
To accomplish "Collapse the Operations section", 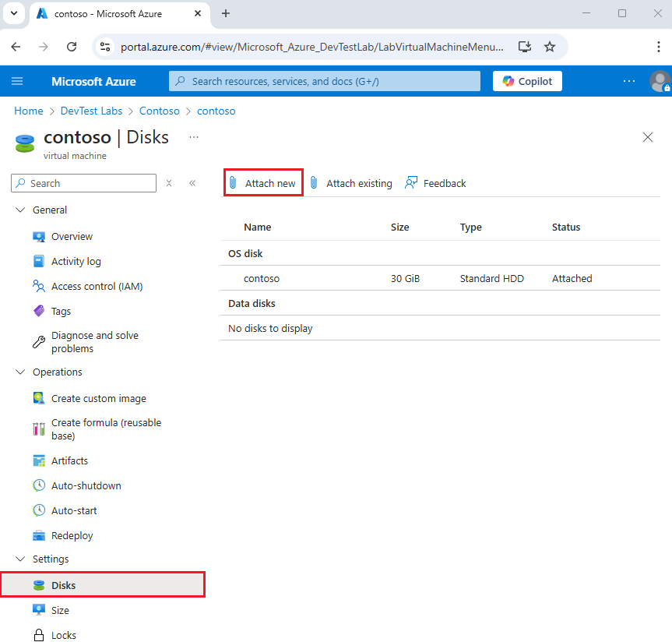I will [x=20, y=372].
